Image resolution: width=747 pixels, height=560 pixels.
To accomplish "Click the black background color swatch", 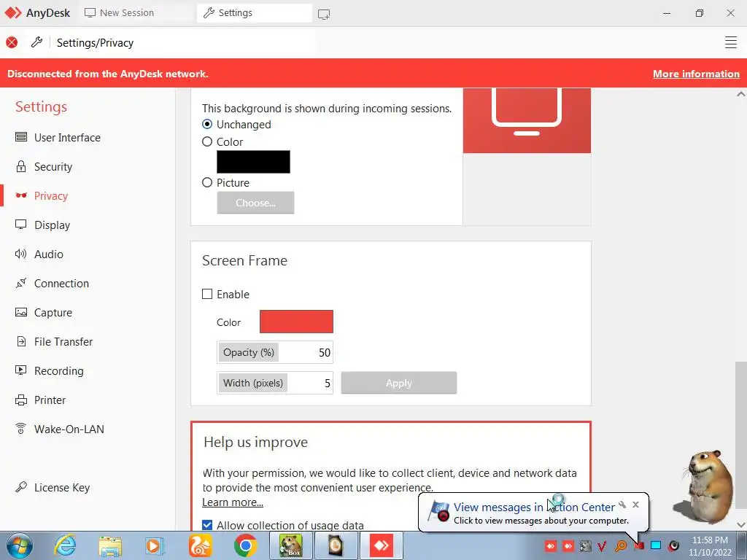I will point(253,162).
